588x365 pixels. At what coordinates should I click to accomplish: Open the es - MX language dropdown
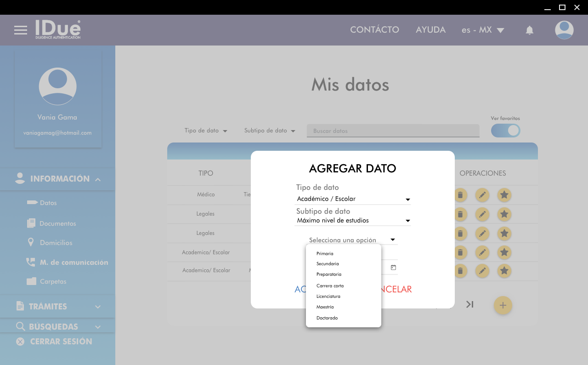tap(482, 30)
